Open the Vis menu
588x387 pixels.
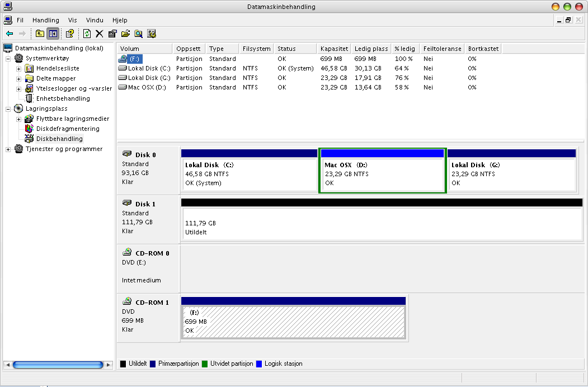coord(72,20)
